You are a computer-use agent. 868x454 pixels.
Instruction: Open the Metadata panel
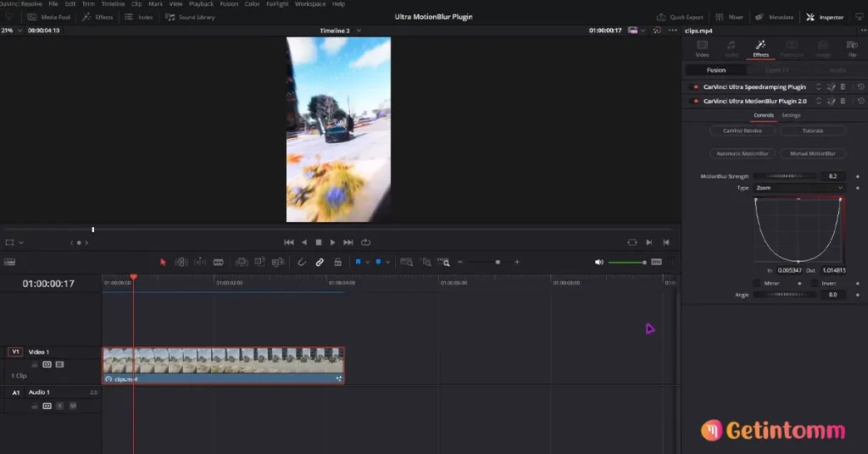pyautogui.click(x=774, y=17)
